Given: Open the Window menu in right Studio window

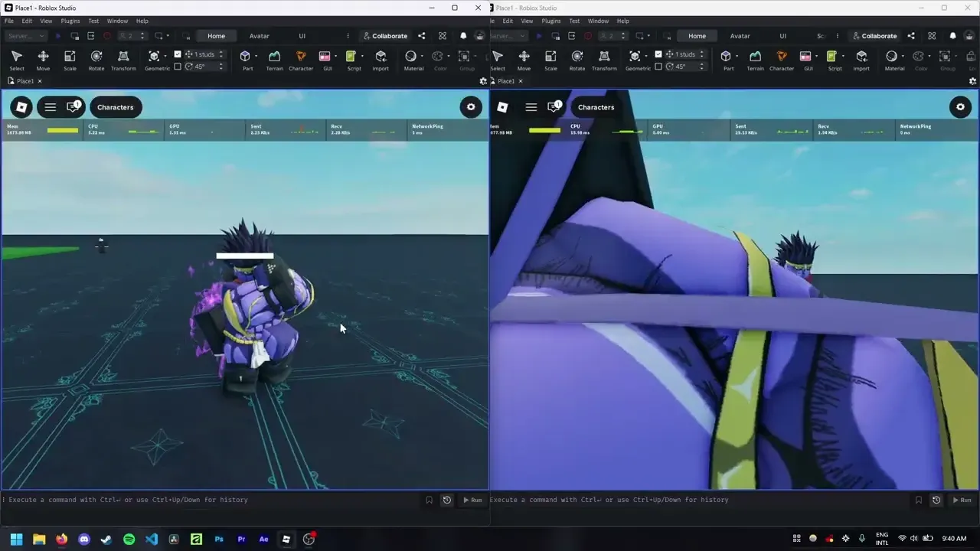Looking at the screenshot, I should coord(598,21).
